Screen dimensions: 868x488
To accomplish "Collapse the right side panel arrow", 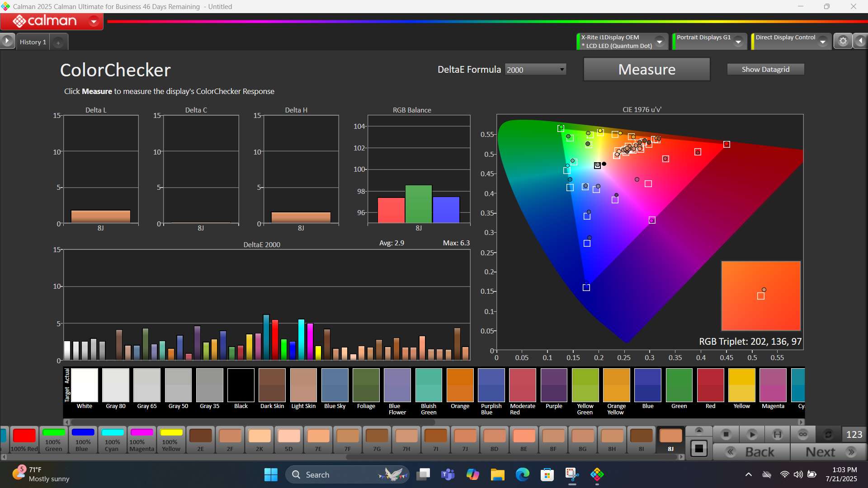I will pos(860,41).
